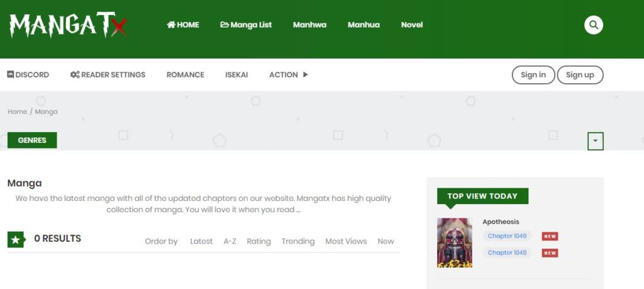The height and width of the screenshot is (289, 644).
Task: Open Reader Settings
Action: (108, 75)
